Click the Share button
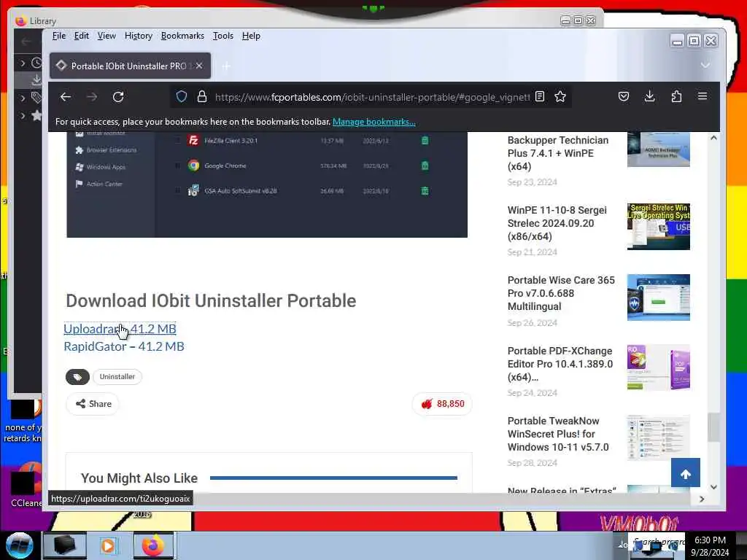 [x=93, y=404]
